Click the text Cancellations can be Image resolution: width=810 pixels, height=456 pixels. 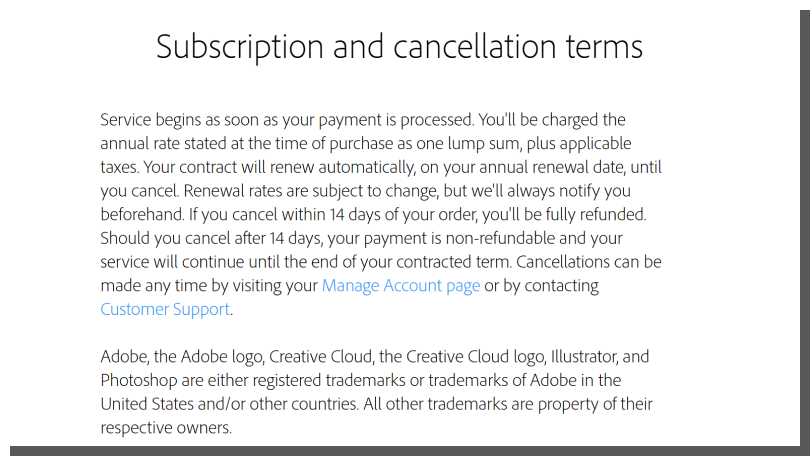click(x=589, y=262)
